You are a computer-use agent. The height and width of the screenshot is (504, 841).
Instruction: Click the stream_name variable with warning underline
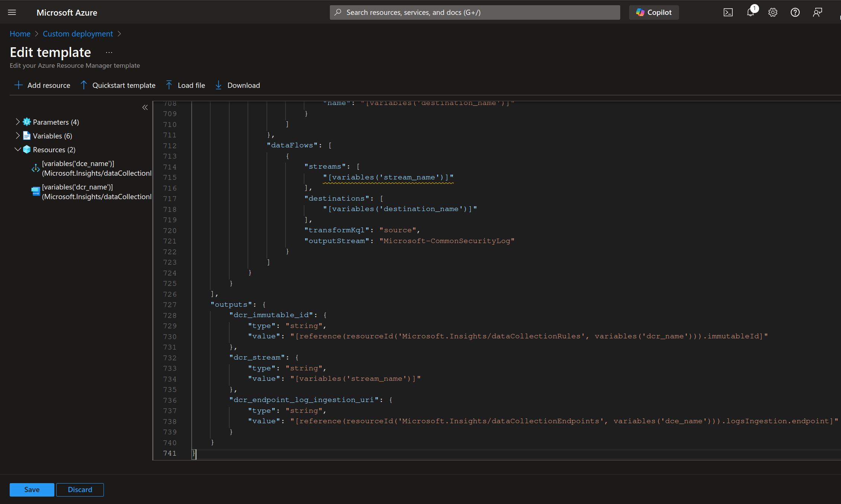(388, 178)
